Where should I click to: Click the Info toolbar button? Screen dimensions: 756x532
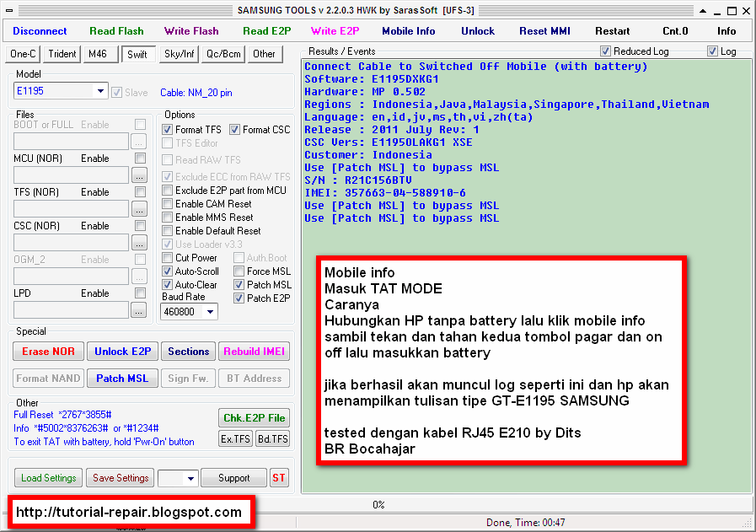(x=727, y=31)
